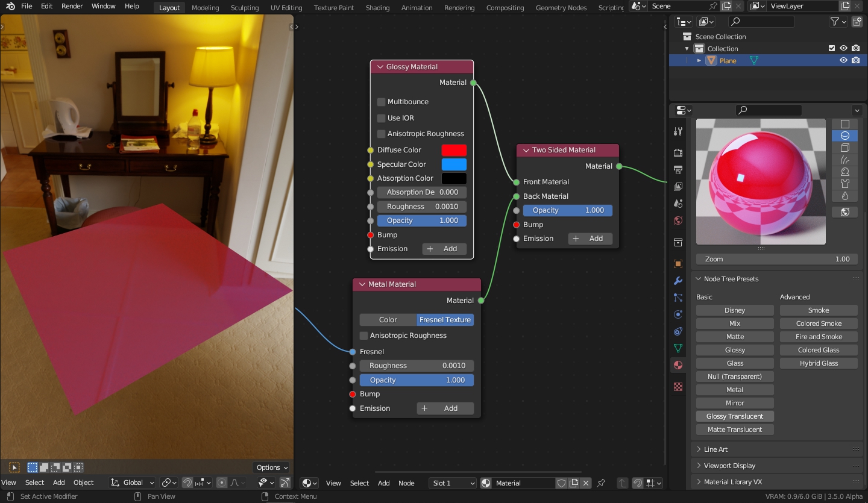Image resolution: width=868 pixels, height=503 pixels.
Task: Hide the Plane object in viewport
Action: [844, 61]
